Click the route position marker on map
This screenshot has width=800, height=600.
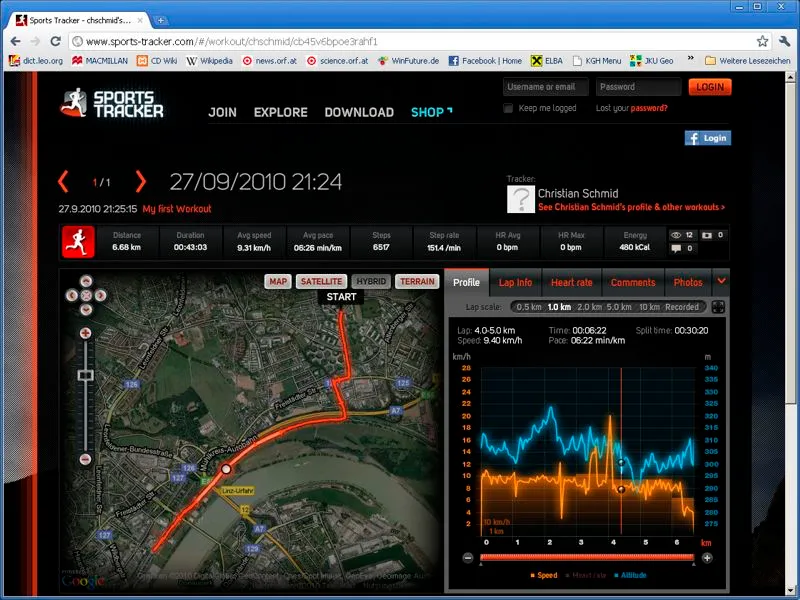(226, 469)
